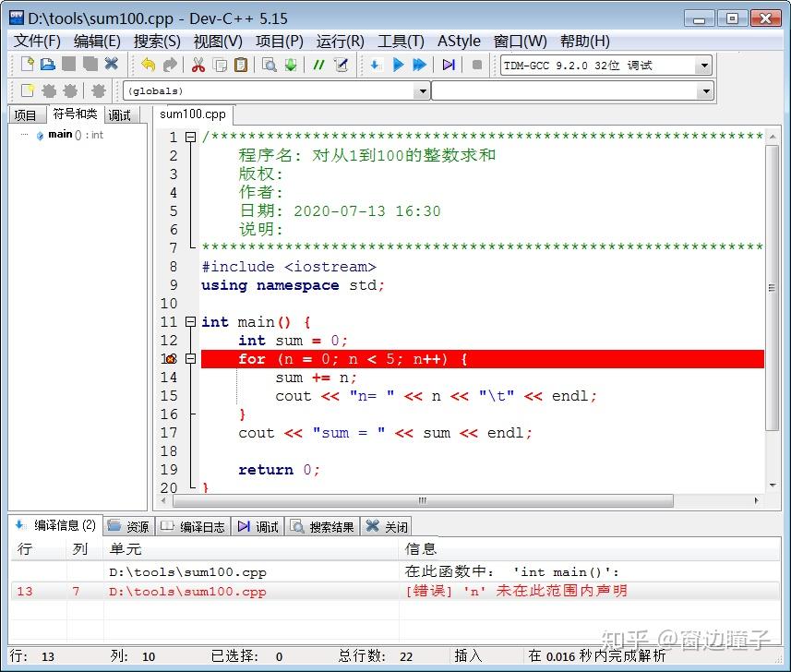The height and width of the screenshot is (672, 791).
Task: Click the editor horizontal scrollbar thumb
Action: point(423,500)
